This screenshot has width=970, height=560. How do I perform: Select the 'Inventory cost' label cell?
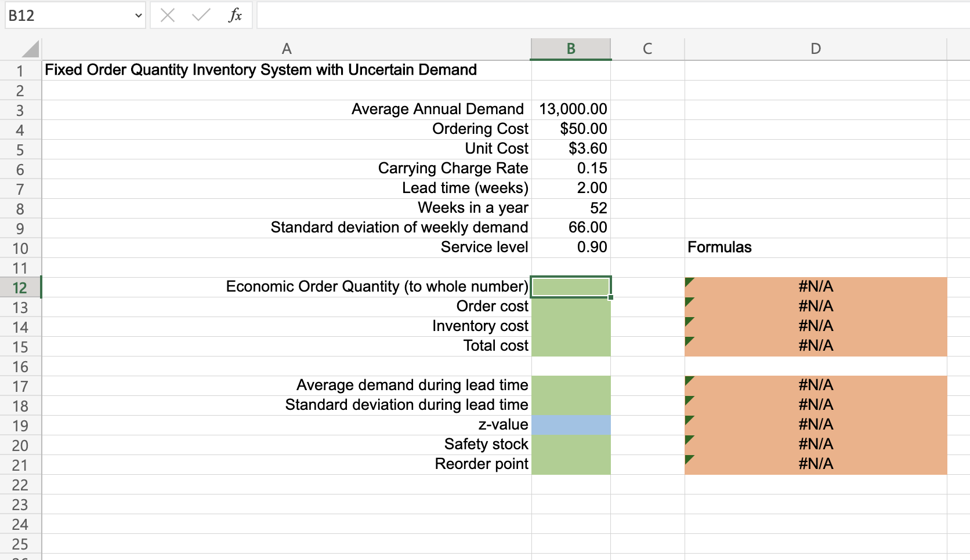pyautogui.click(x=287, y=326)
